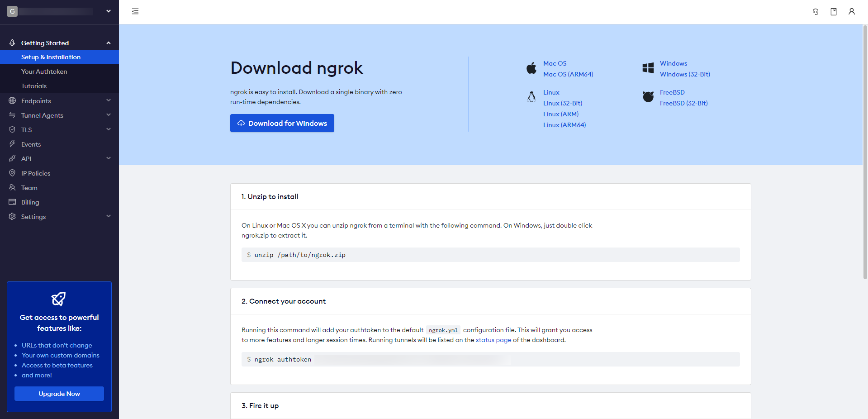Select Setup & Installation menu item

pyautogui.click(x=59, y=57)
